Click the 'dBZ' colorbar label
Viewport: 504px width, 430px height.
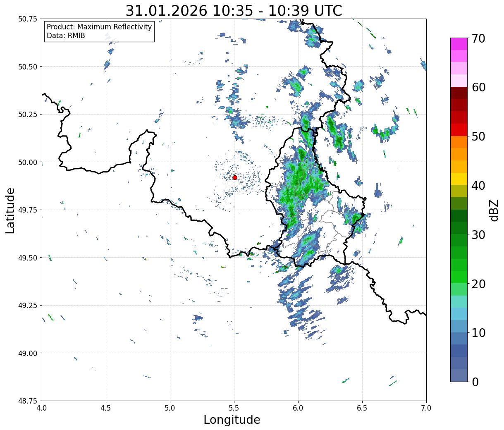point(494,210)
